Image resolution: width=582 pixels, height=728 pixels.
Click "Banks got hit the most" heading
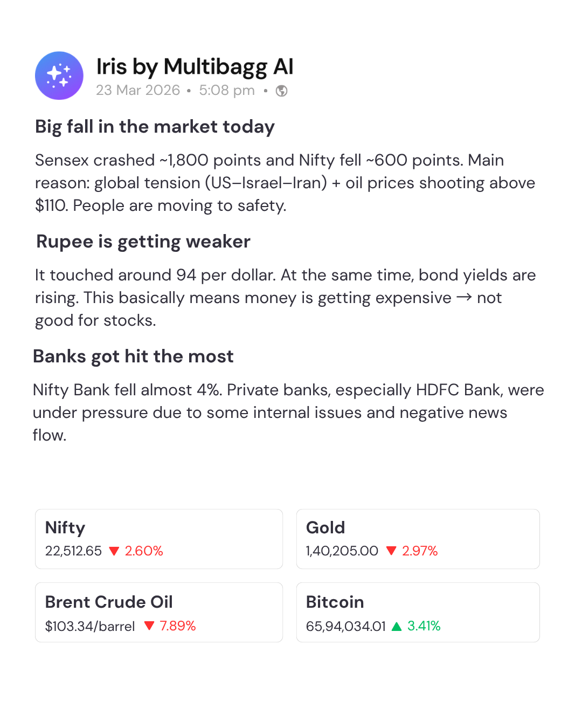pyautogui.click(x=133, y=356)
